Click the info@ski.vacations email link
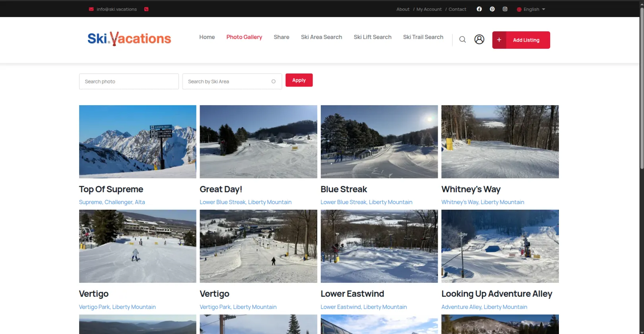The width and height of the screenshot is (644, 334). pos(116,9)
